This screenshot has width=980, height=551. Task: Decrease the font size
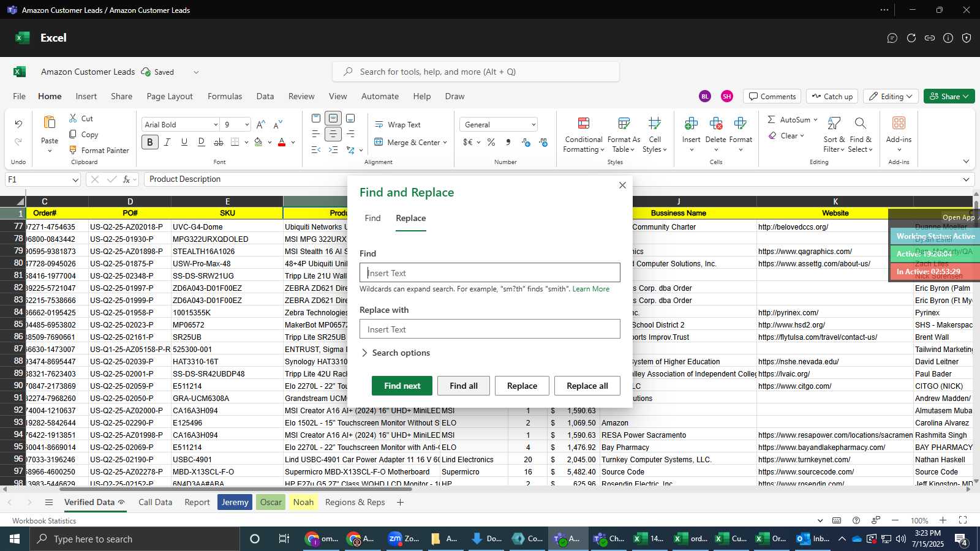[x=278, y=124]
